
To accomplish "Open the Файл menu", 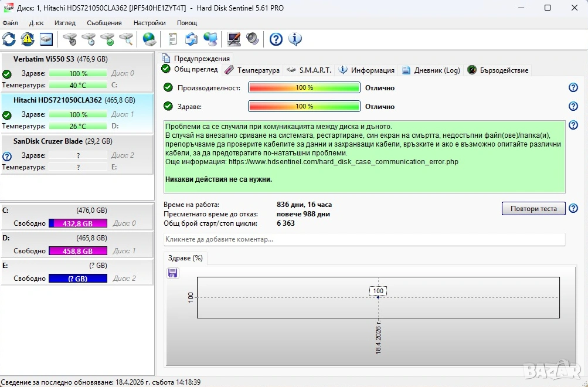I will point(11,23).
